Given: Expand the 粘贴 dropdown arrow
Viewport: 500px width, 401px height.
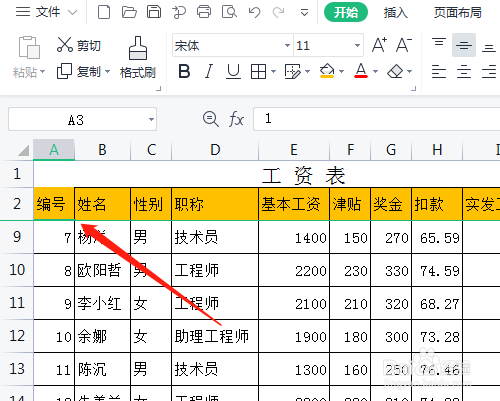Looking at the screenshot, I should pos(42,72).
